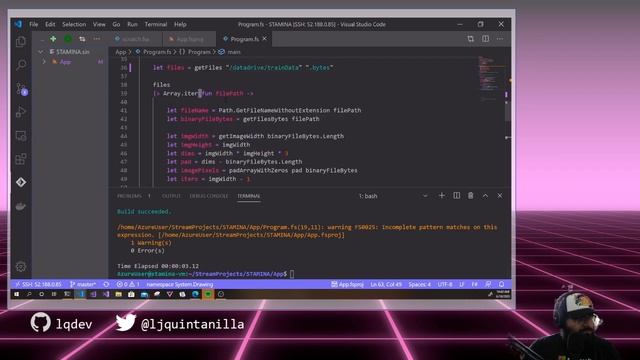The image size is (640, 360).
Task: Click the feedback icon in status bar
Action: [488, 284]
